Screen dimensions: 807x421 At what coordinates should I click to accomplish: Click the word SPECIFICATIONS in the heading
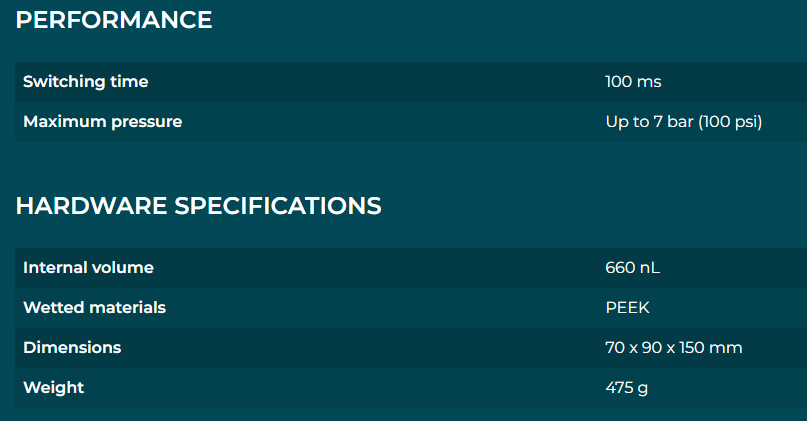pyautogui.click(x=278, y=206)
